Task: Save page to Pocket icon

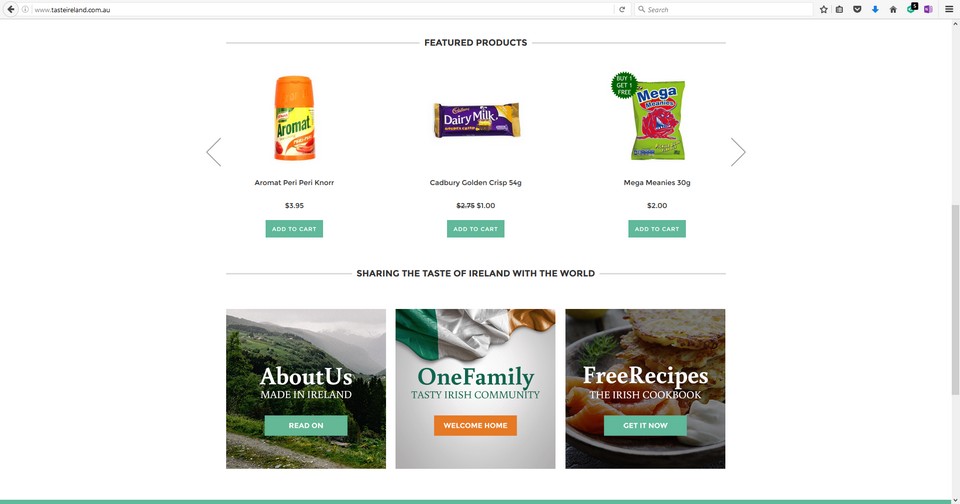Action: [x=857, y=9]
